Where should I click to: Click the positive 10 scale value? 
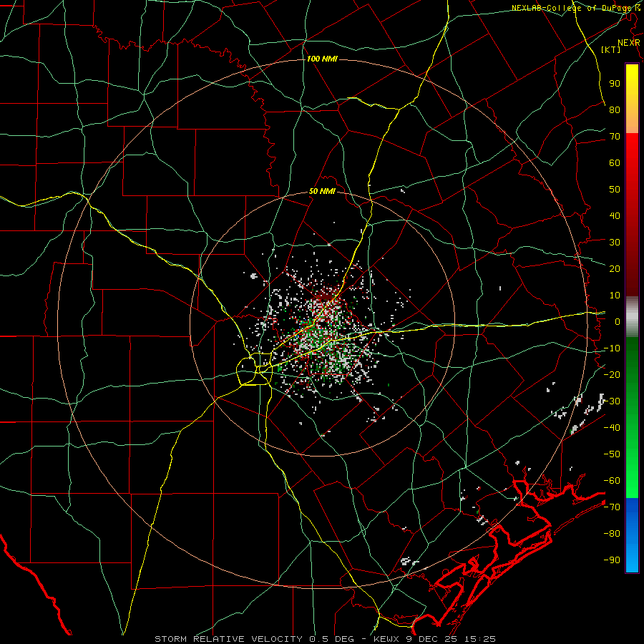click(x=615, y=296)
